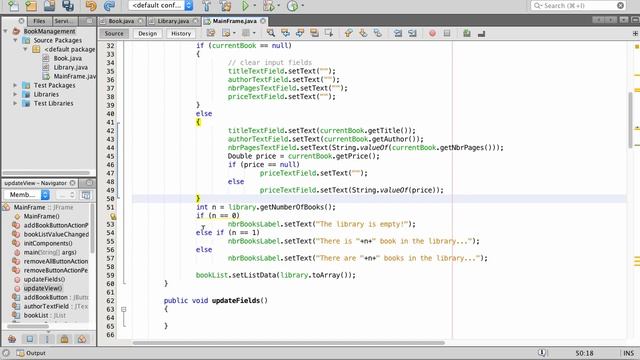Open the Run Project options arrow
The height and width of the screenshot is (360, 640).
[x=255, y=6]
